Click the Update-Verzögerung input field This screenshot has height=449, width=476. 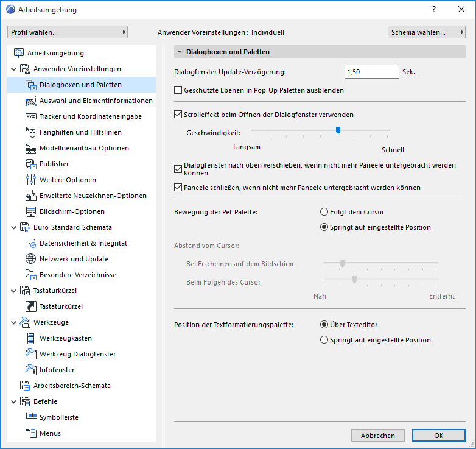tap(371, 72)
